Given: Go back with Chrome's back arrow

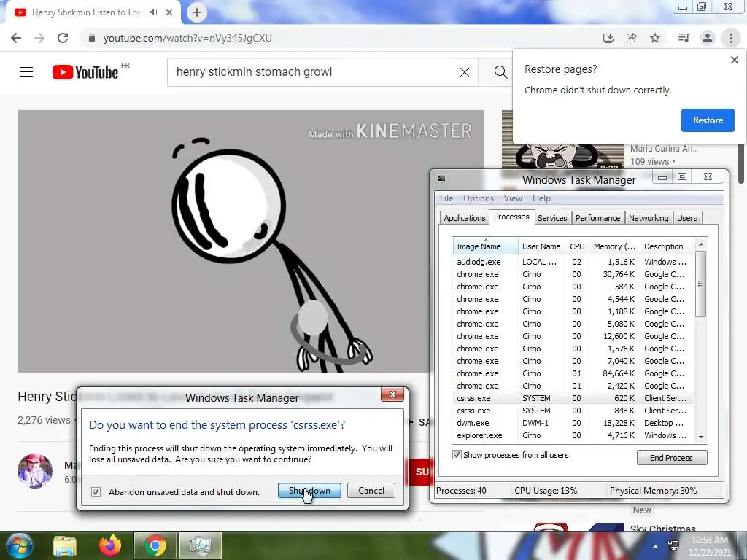Looking at the screenshot, I should pos(16,38).
